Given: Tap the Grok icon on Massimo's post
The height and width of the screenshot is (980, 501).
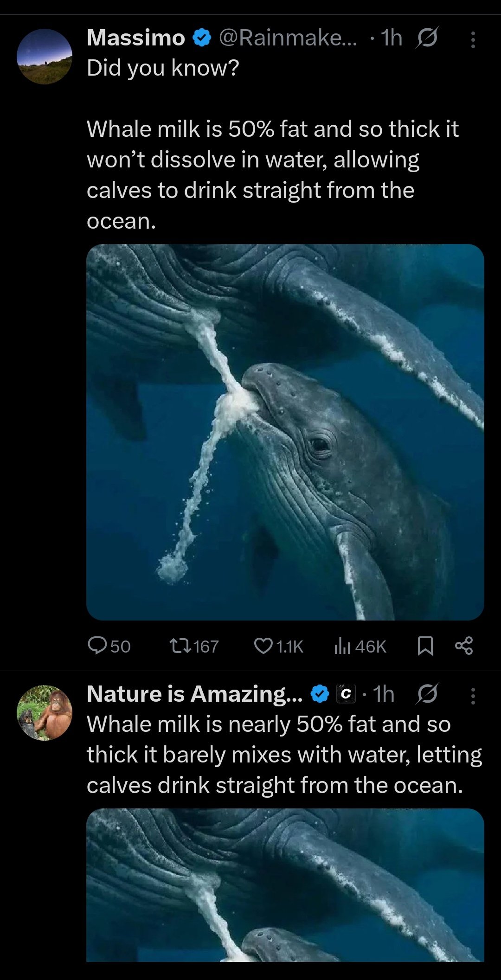Looking at the screenshot, I should click(426, 38).
